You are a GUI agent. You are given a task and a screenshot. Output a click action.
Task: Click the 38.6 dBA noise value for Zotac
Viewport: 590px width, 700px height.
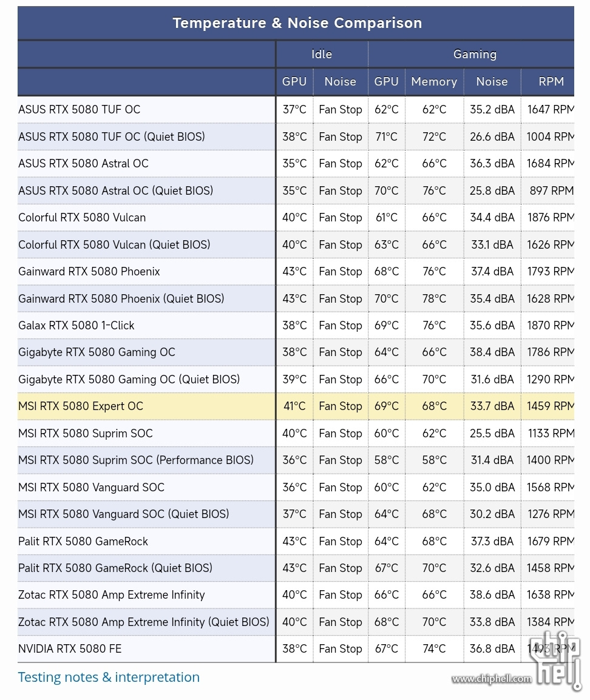(492, 595)
